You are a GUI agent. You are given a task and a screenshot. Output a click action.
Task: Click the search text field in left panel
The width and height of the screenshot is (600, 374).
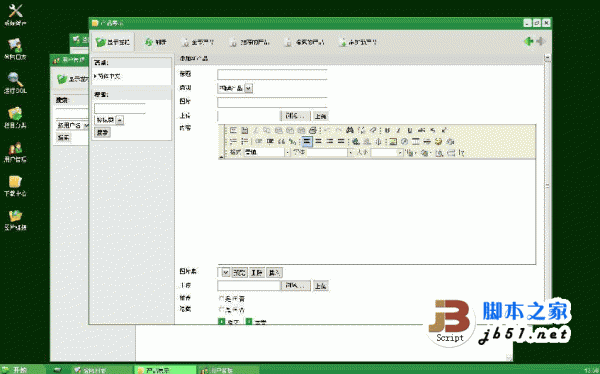[120, 108]
